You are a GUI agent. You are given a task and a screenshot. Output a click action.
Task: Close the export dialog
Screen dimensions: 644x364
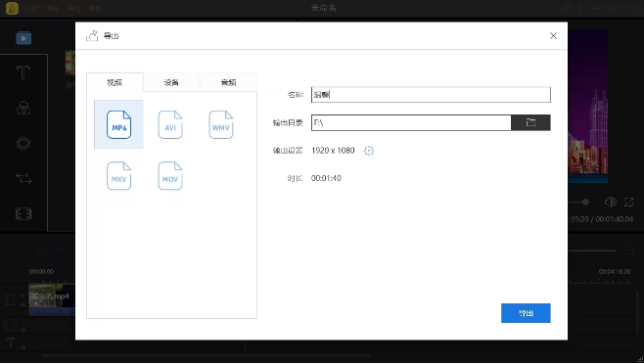[x=553, y=36]
